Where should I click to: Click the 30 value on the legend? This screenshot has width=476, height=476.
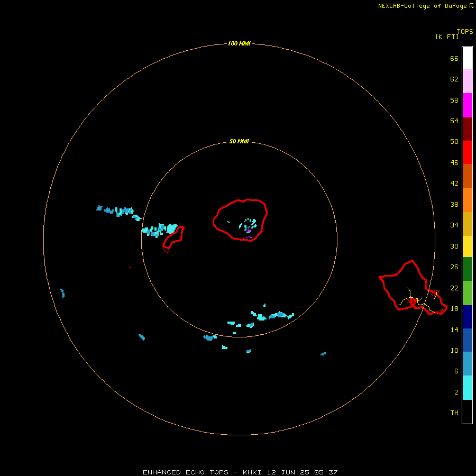454,246
